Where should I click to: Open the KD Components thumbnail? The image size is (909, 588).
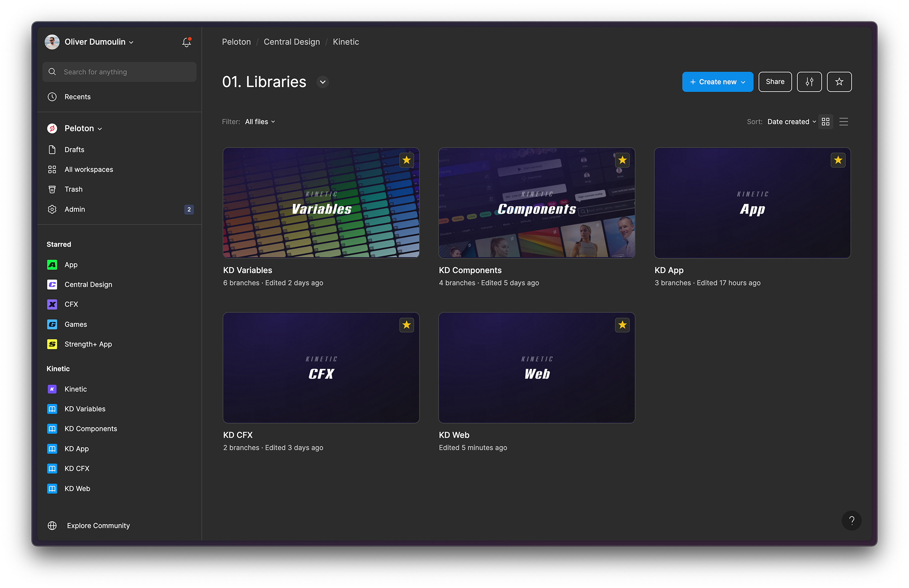(536, 203)
